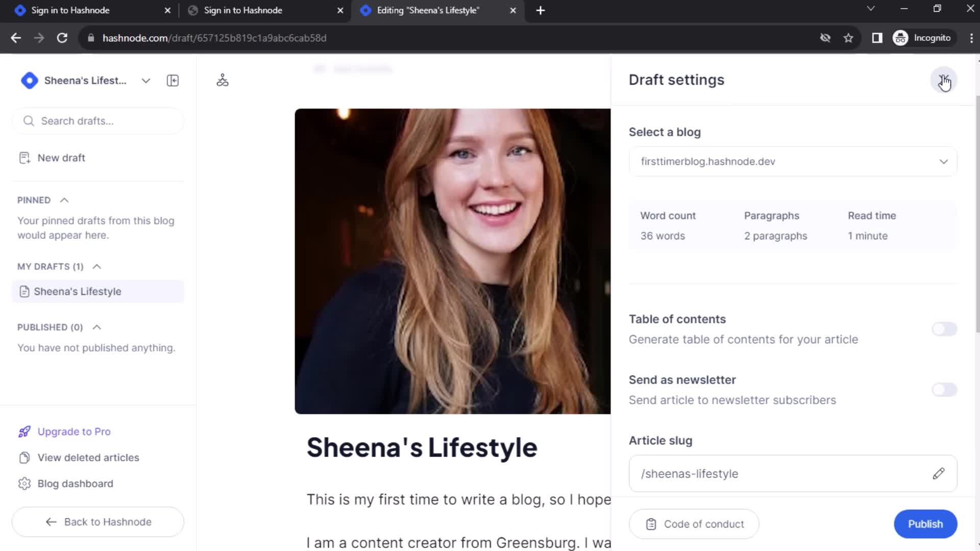This screenshot has height=551, width=980.
Task: Create a New draft
Action: (x=61, y=158)
